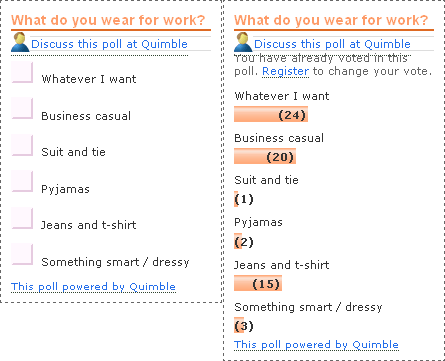445x361 pixels.
Task: Open 'Discuss this poll at Quimble' in results poll
Action: [332, 44]
